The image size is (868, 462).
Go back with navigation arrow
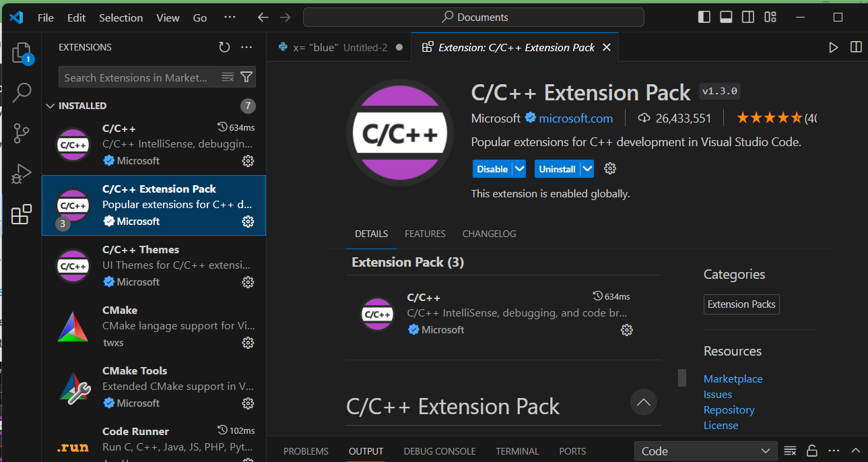tap(263, 18)
